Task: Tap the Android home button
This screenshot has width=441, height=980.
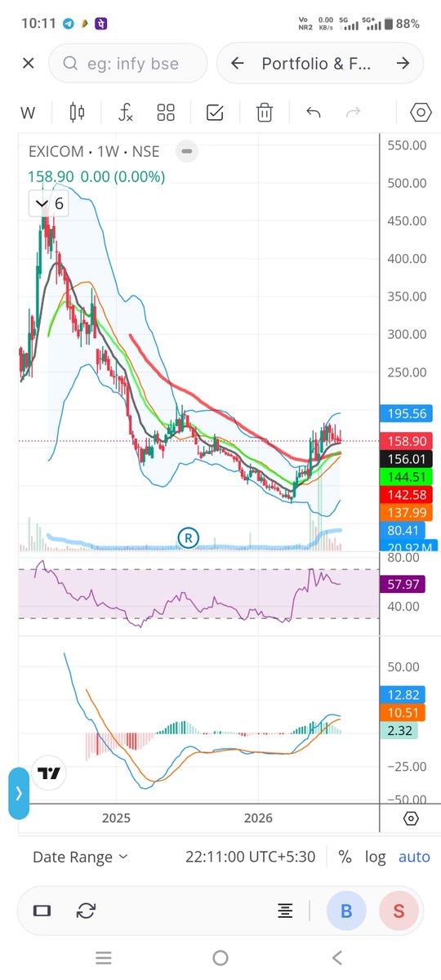Action: [x=220, y=957]
